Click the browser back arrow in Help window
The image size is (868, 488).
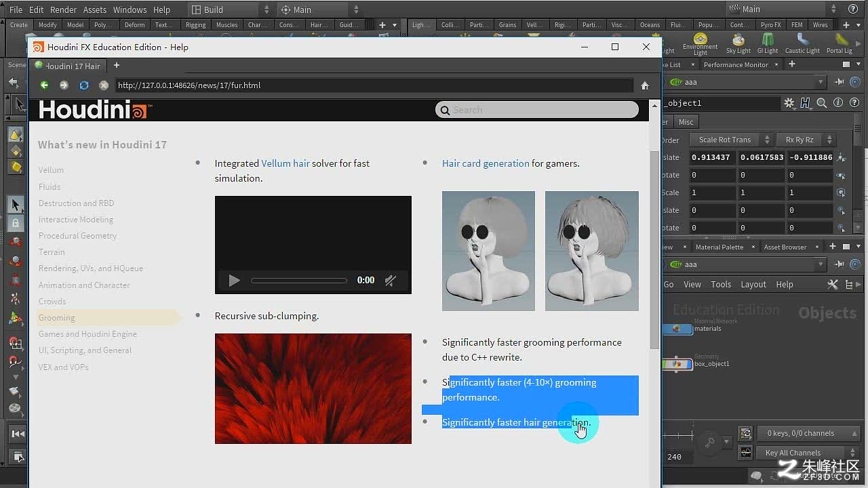44,85
